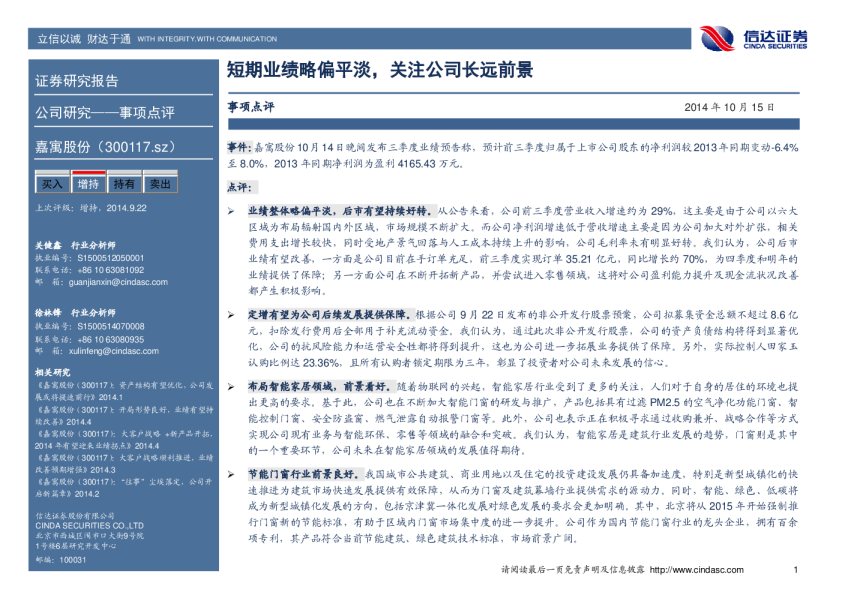Click the report date 2014年10月15日
The width and height of the screenshot is (842, 595).
(x=730, y=107)
